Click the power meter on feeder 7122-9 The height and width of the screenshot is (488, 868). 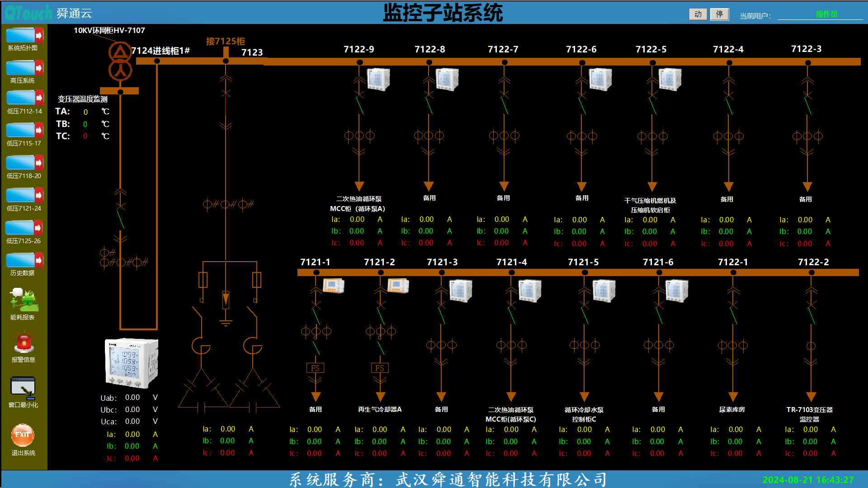pos(378,79)
